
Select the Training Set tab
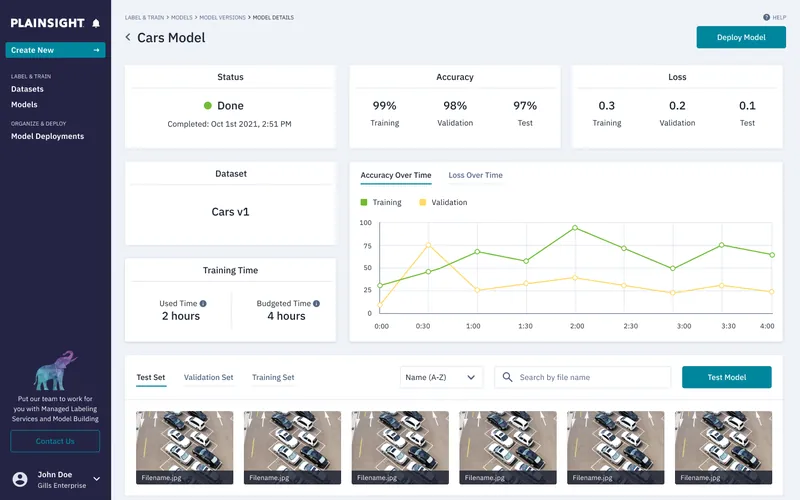pos(273,378)
